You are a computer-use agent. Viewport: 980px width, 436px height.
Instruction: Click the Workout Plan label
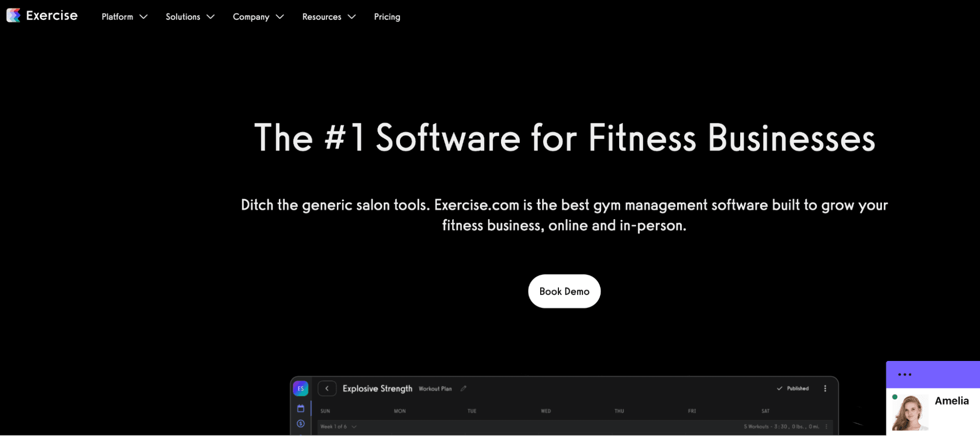[x=435, y=389]
